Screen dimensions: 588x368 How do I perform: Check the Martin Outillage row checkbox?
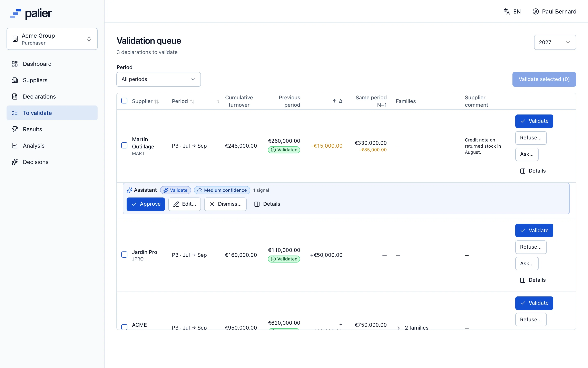[x=124, y=146]
